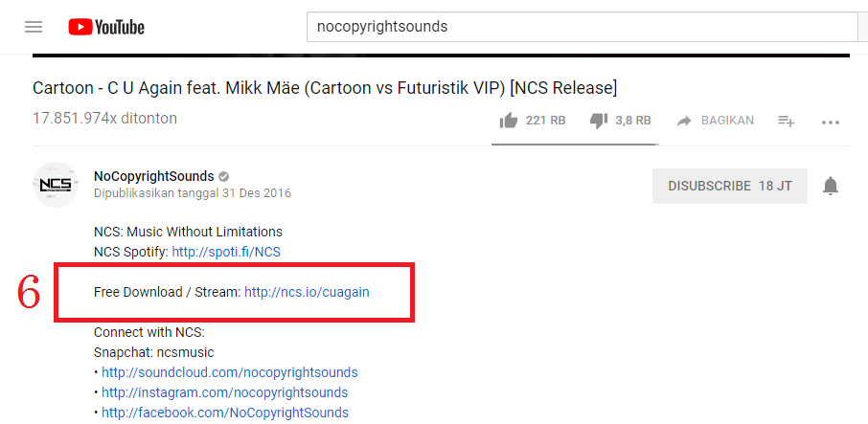Click the video title text
Image resolution: width=868 pixels, height=424 pixels.
tap(325, 88)
